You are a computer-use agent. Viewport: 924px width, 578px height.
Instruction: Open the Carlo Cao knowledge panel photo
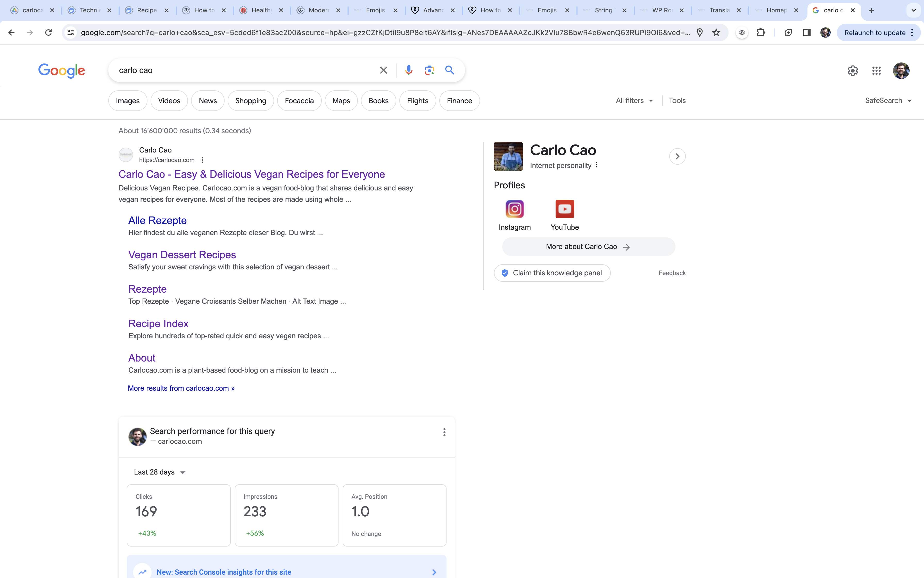pyautogui.click(x=508, y=156)
